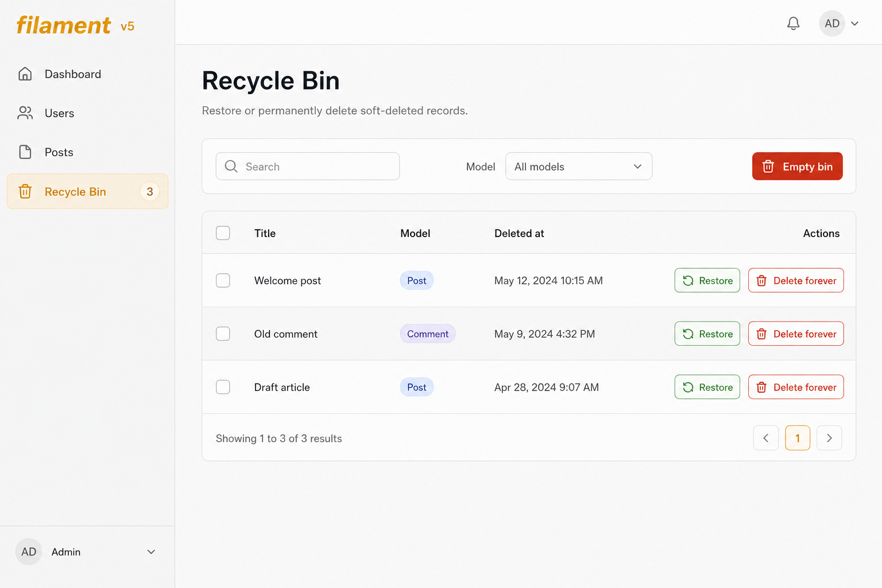Click the AD avatar in sidebar footer
882x588 pixels.
pos(29,552)
